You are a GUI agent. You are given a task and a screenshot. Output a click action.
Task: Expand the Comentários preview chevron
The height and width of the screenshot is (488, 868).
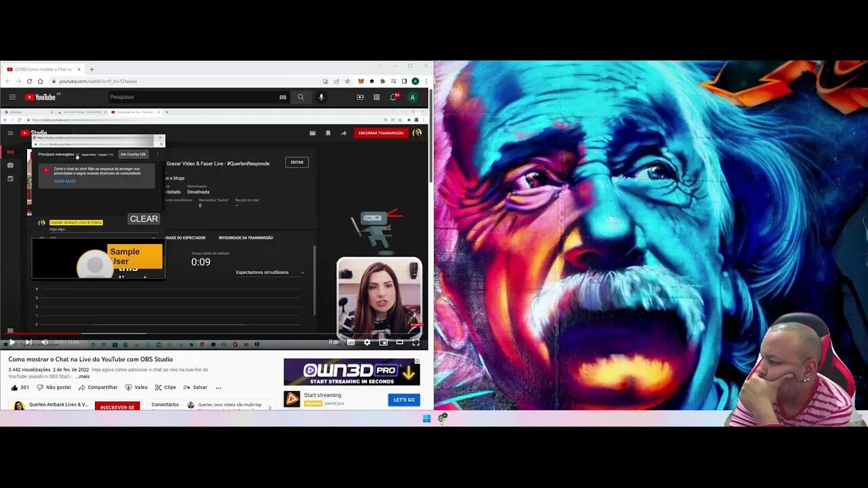pos(269,407)
